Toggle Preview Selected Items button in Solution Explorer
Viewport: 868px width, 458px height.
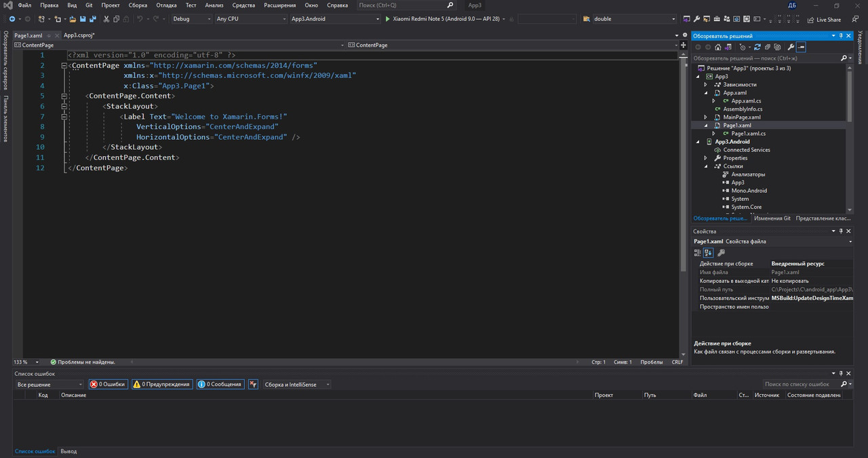pos(801,47)
